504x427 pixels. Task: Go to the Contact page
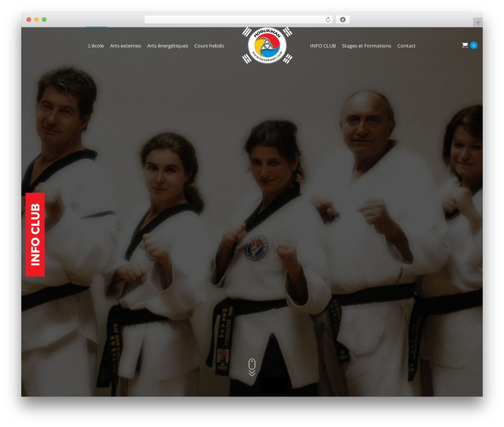pyautogui.click(x=406, y=46)
